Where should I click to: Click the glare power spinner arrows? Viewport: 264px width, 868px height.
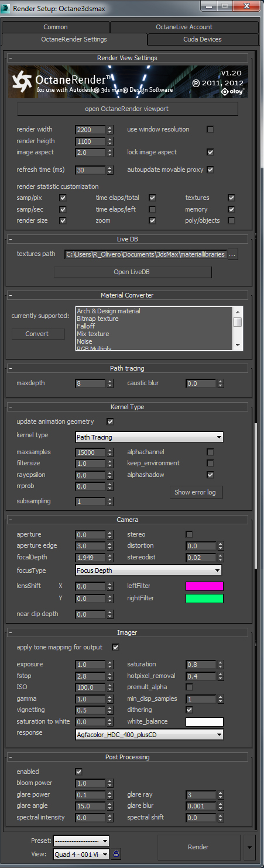pyautogui.click(x=110, y=795)
